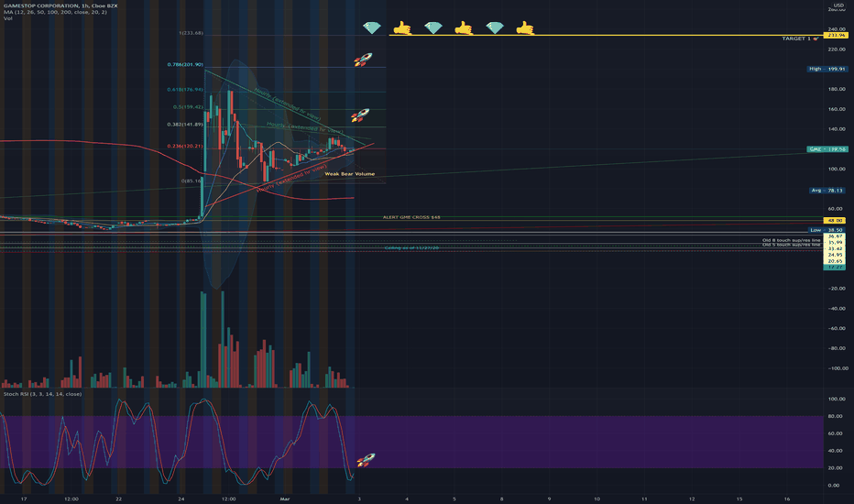The height and width of the screenshot is (504, 854).
Task: Click the 0.786(201.90) Fibonacci level label
Action: [x=185, y=64]
